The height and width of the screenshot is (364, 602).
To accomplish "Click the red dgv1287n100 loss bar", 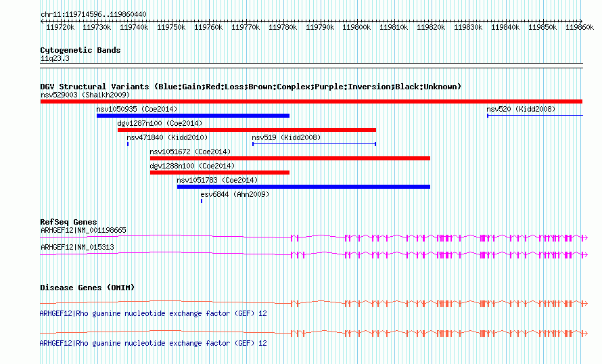I will (247, 130).
